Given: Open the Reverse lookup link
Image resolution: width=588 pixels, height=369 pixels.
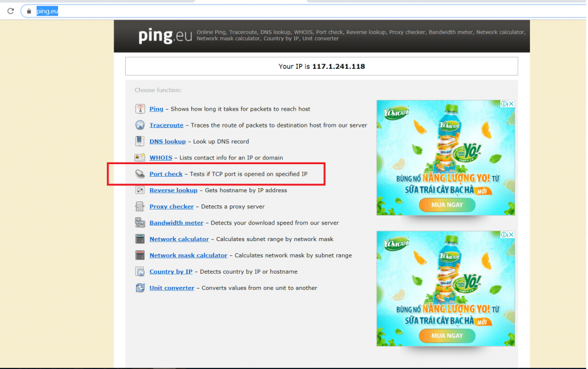Looking at the screenshot, I should click(x=173, y=190).
